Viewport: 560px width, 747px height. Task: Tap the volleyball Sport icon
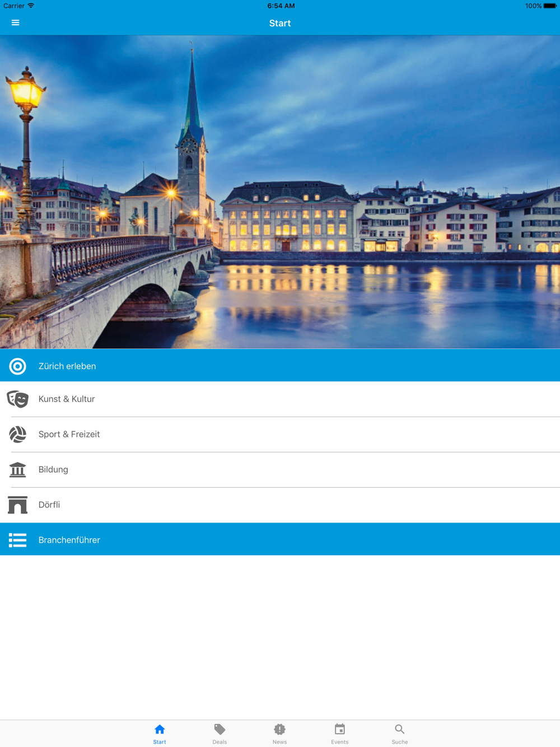tap(17, 435)
